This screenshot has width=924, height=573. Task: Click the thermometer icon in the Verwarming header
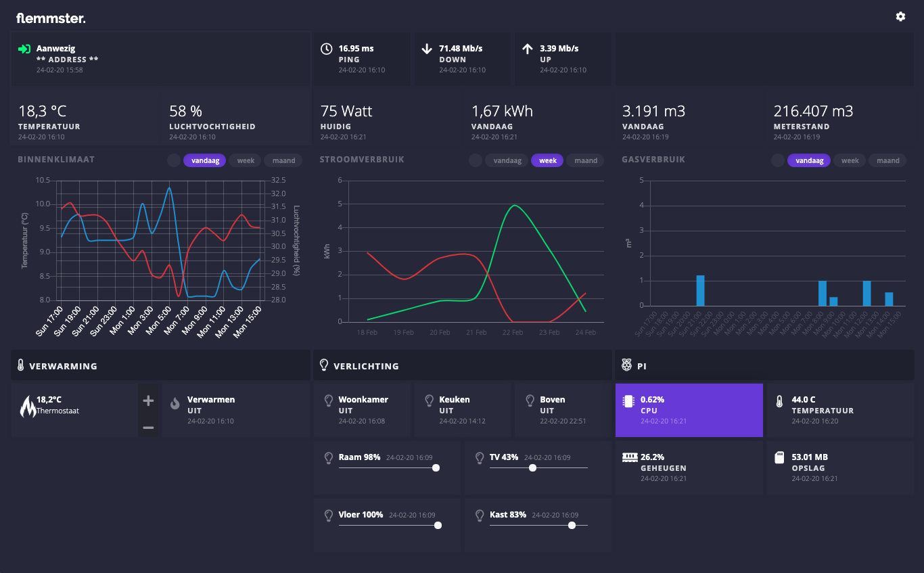(x=21, y=365)
